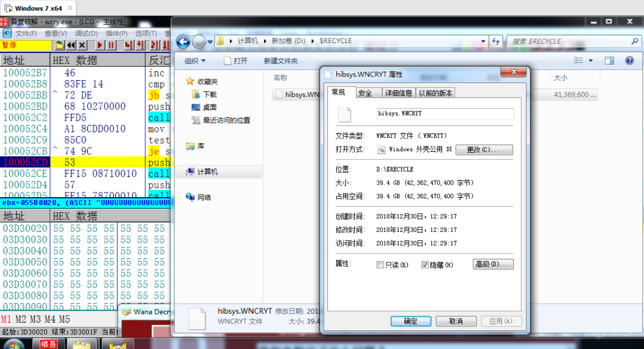Viewport: 644px width, 349px height.
Task: Select highlighted address 100052CD in disassembly
Action: (26, 163)
